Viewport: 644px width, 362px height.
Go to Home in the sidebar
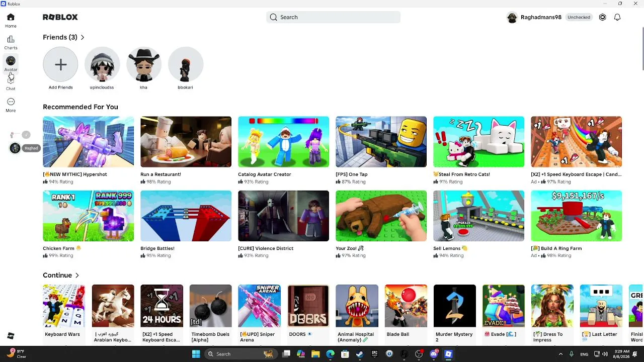click(11, 21)
